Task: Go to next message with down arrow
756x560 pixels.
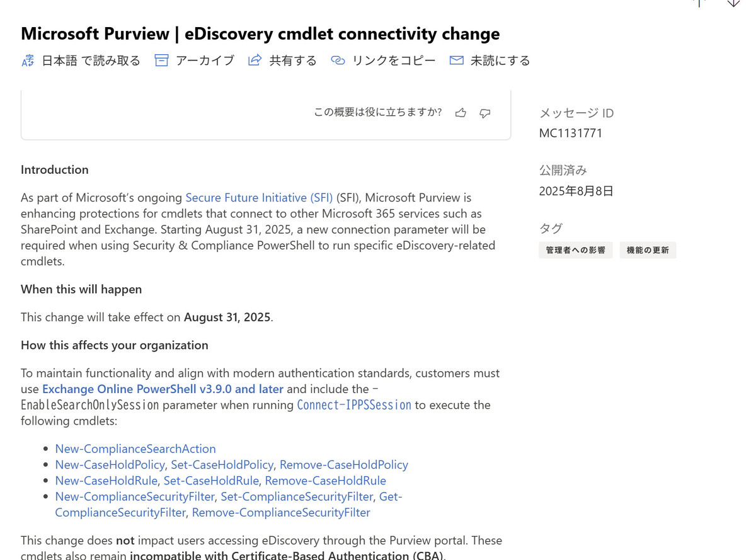Action: pos(733,3)
